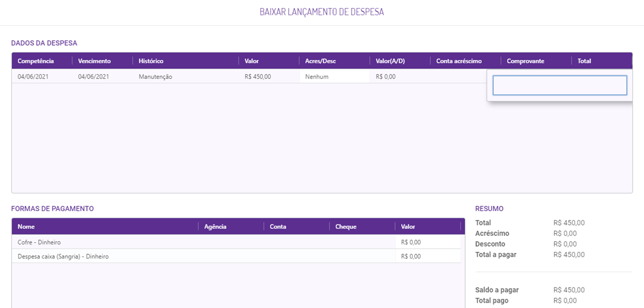
Task: Click the Agência column header
Action: tap(215, 227)
